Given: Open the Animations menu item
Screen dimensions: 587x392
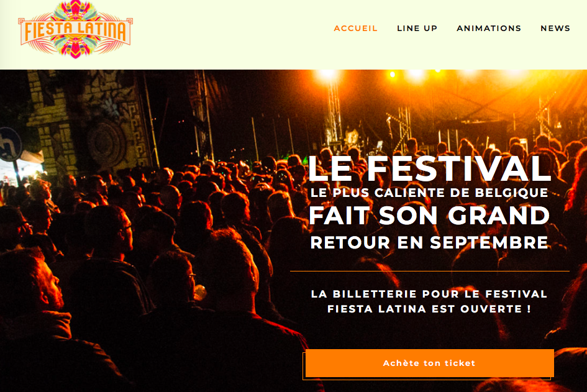Looking at the screenshot, I should tap(488, 29).
